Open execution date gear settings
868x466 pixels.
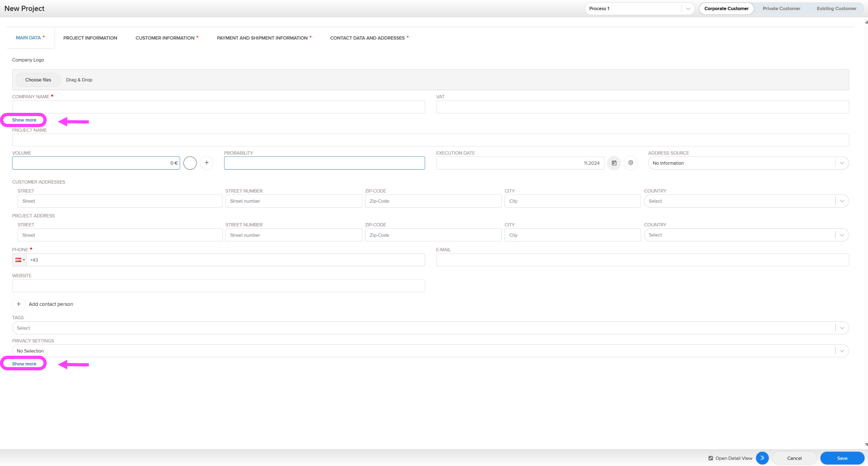pyautogui.click(x=630, y=163)
